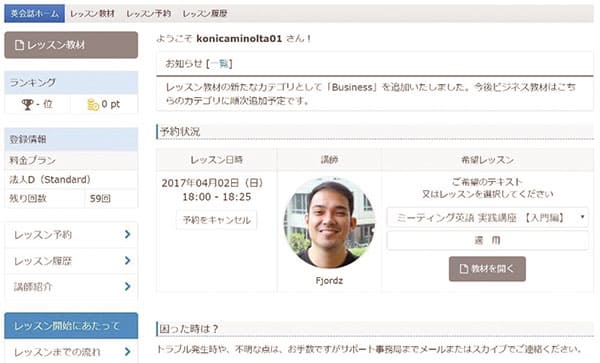The width and height of the screenshot is (600, 363).
Task: Click the lesson date 2017年04月02日（日）
Action: pos(213,183)
